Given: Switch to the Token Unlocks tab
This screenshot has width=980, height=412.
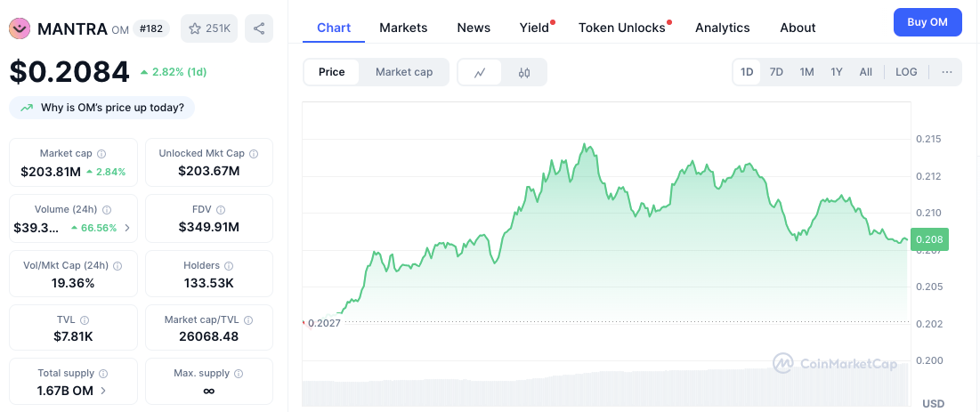Looking at the screenshot, I should click(622, 28).
